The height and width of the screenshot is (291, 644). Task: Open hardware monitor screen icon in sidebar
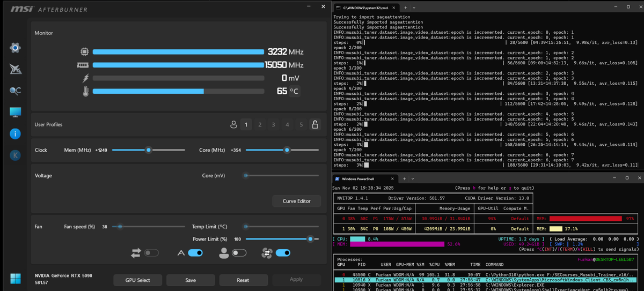15,112
